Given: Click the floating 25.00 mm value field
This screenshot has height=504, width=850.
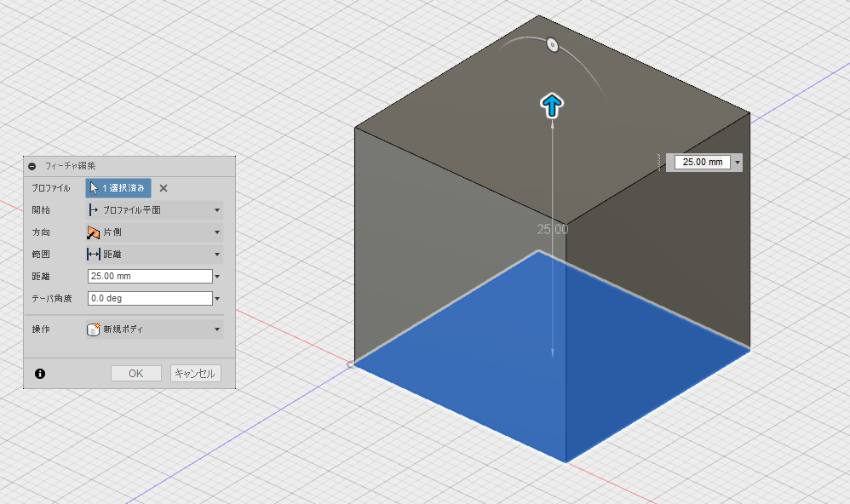Looking at the screenshot, I should [702, 162].
